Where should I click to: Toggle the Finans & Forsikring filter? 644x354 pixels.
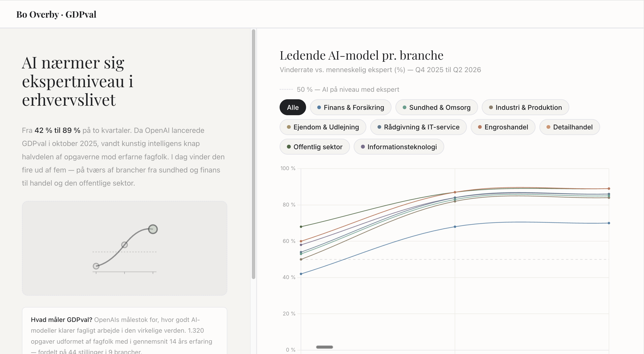click(x=350, y=107)
